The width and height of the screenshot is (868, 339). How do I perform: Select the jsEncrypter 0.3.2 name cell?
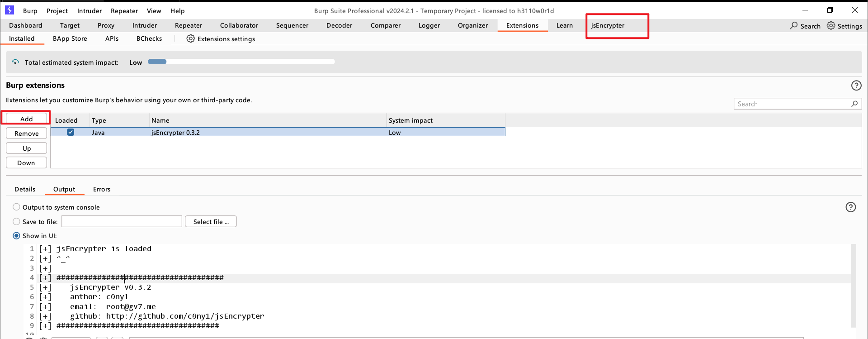coord(268,132)
